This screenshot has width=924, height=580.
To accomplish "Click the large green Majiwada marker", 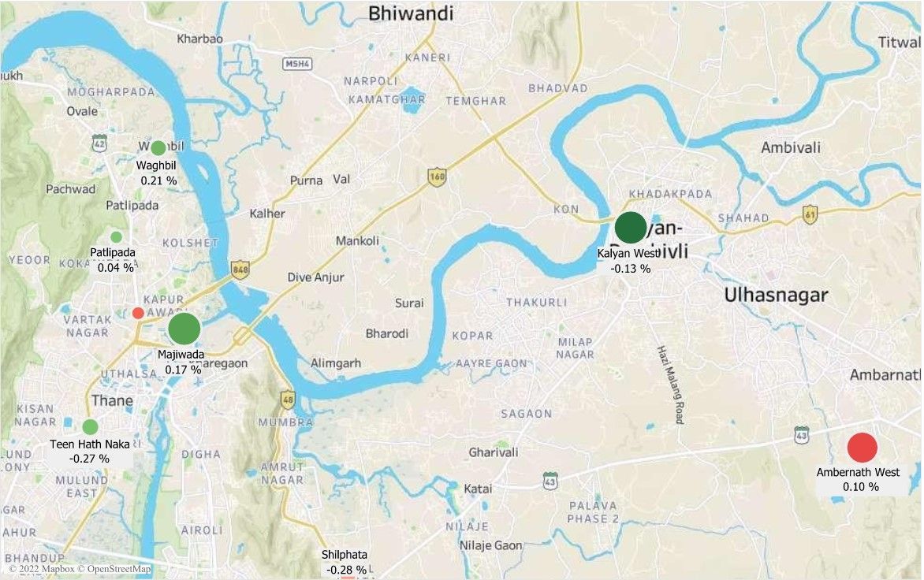I will (x=184, y=329).
